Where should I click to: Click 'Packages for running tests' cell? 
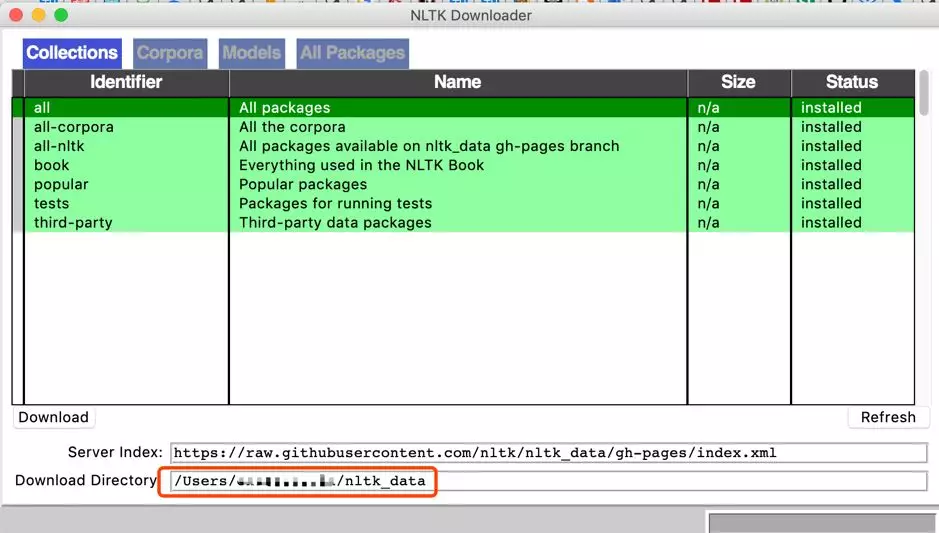click(335, 204)
